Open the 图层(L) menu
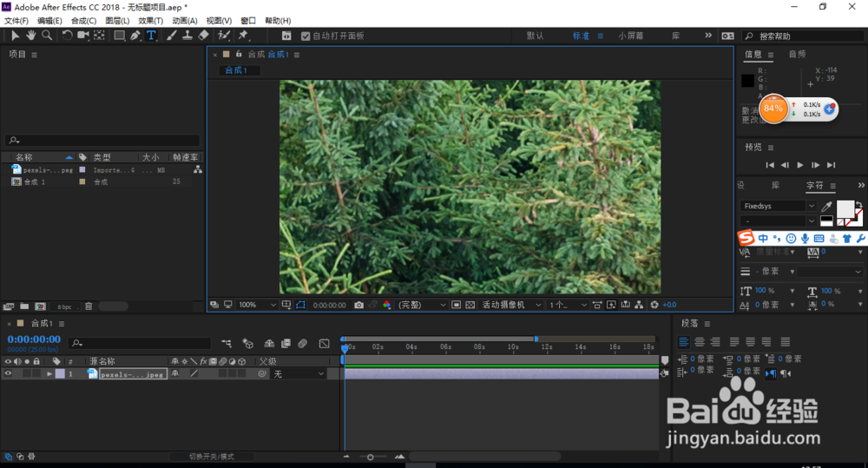868x468 pixels. click(117, 21)
